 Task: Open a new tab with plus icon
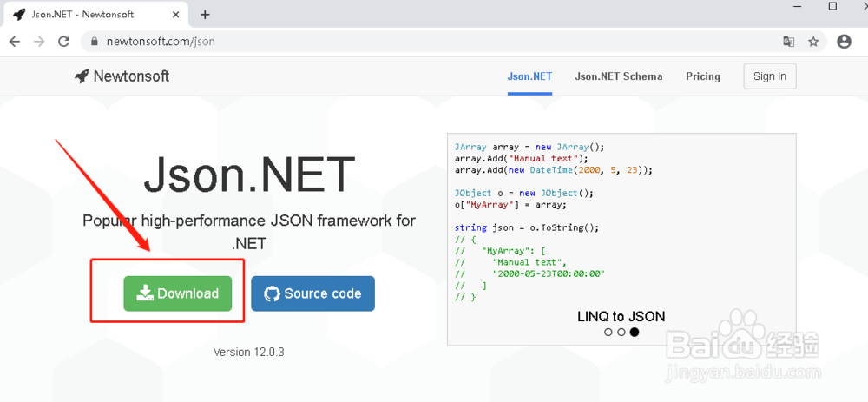[205, 15]
